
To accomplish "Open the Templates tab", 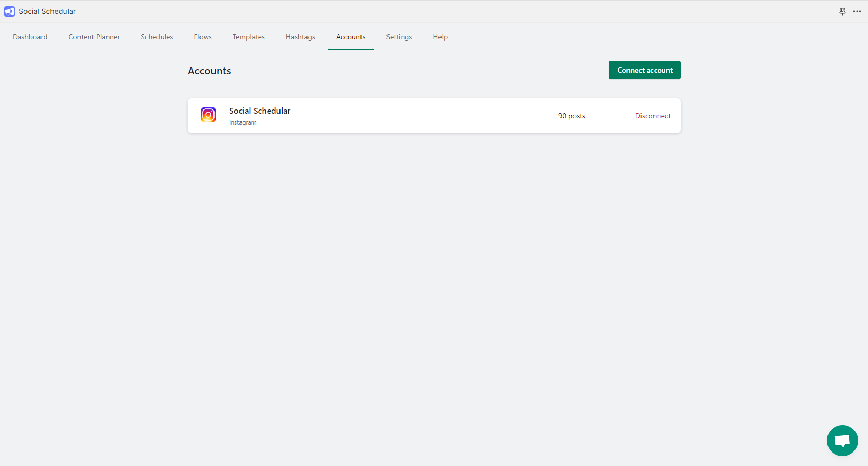I will point(248,37).
